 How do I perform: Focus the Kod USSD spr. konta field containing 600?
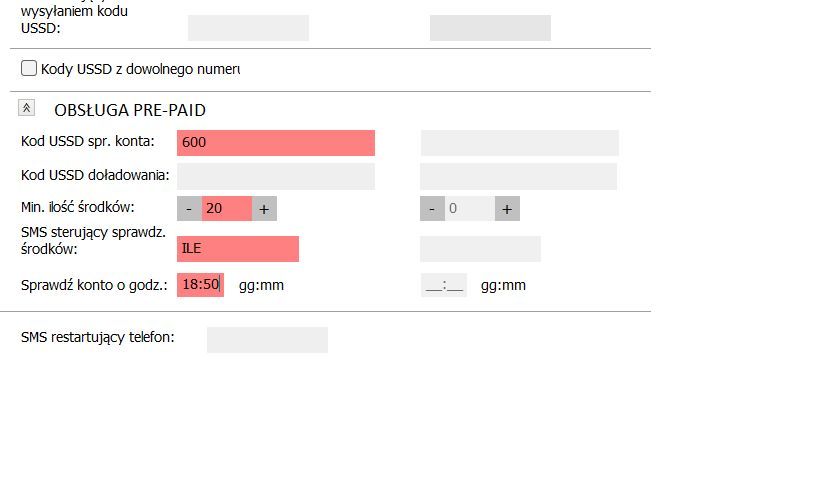tap(276, 143)
